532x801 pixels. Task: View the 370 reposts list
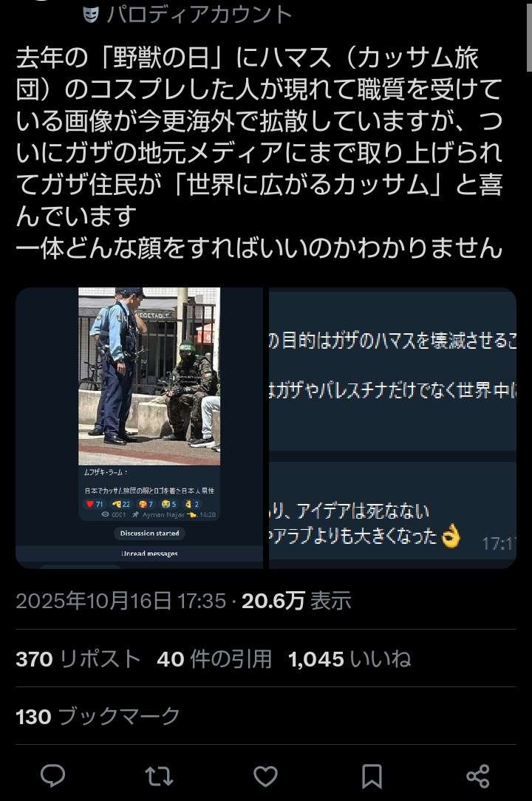coord(78,659)
